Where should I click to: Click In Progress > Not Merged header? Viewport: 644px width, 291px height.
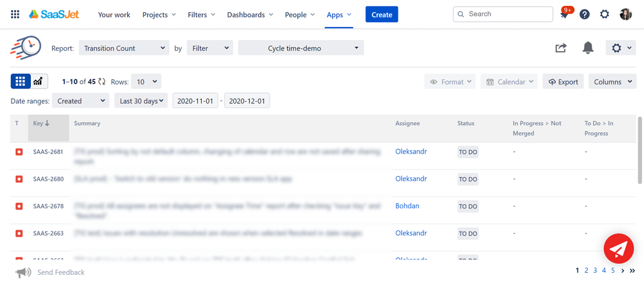[x=537, y=128]
